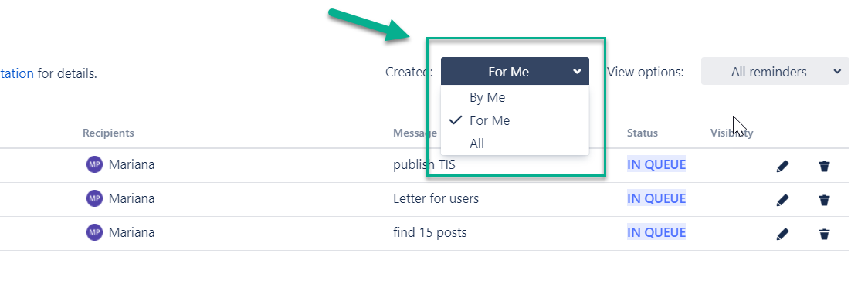868x294 pixels.
Task: Sort by the Status column header
Action: (643, 133)
